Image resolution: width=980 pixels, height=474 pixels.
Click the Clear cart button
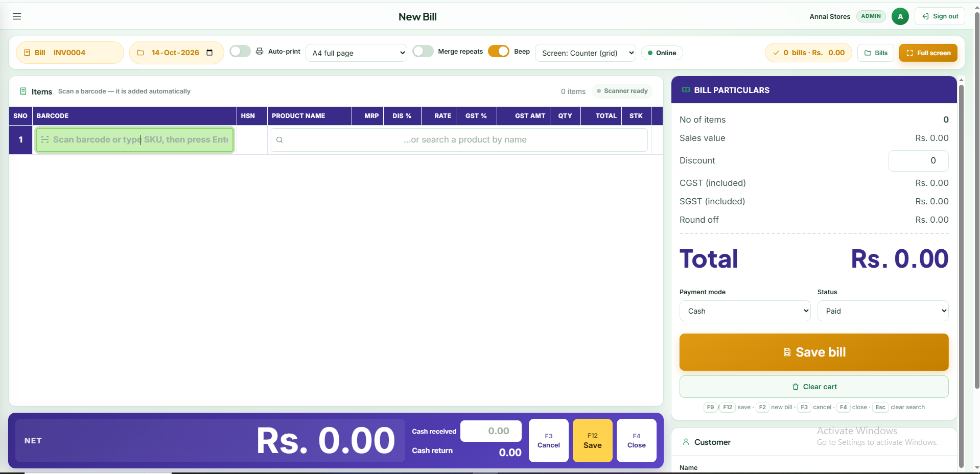(814, 387)
